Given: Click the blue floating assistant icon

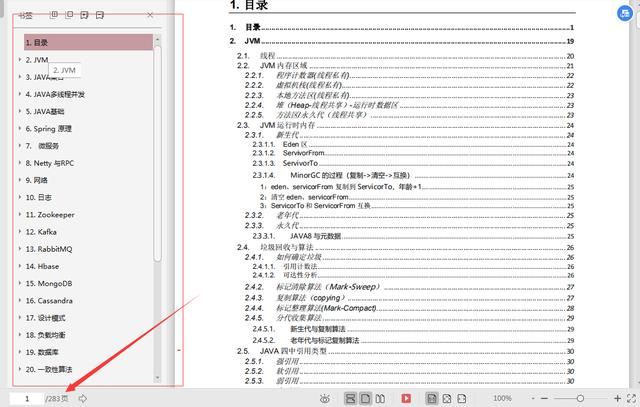Looking at the screenshot, I should click(x=624, y=13).
